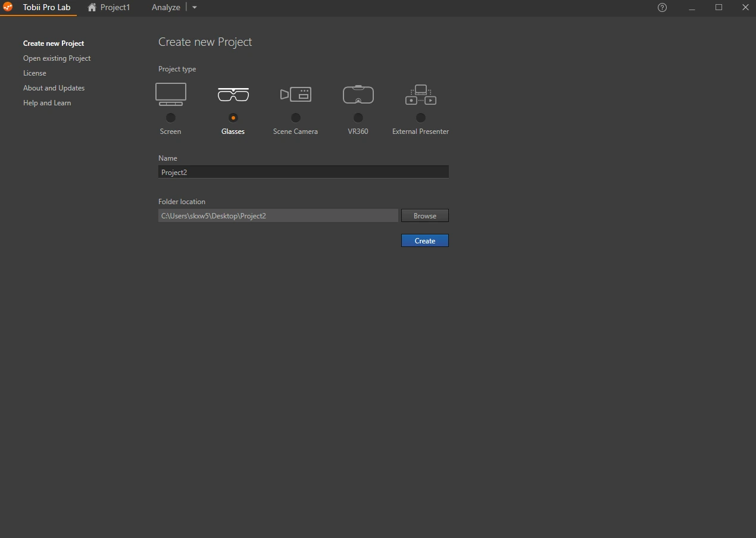The width and height of the screenshot is (756, 538).
Task: Select the External Presenter radio button
Action: [421, 118]
